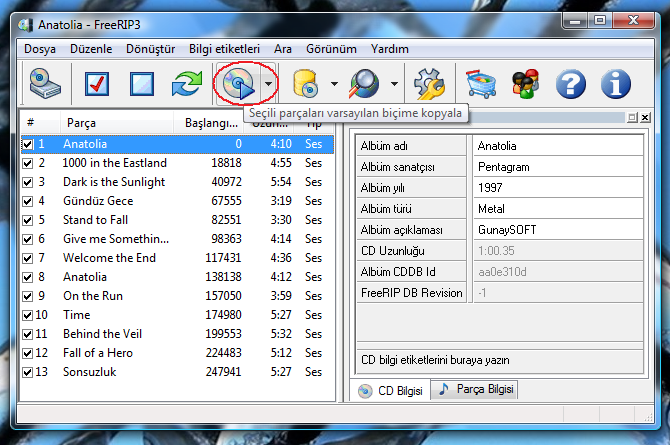Select track name Sonsuzluk
Viewport: 670px width, 445px height.
tap(90, 372)
